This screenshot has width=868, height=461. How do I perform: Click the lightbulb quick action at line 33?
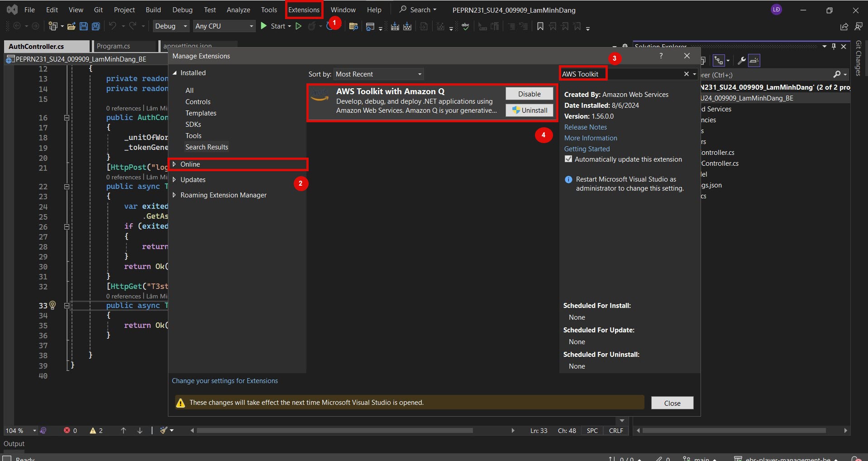(52, 305)
